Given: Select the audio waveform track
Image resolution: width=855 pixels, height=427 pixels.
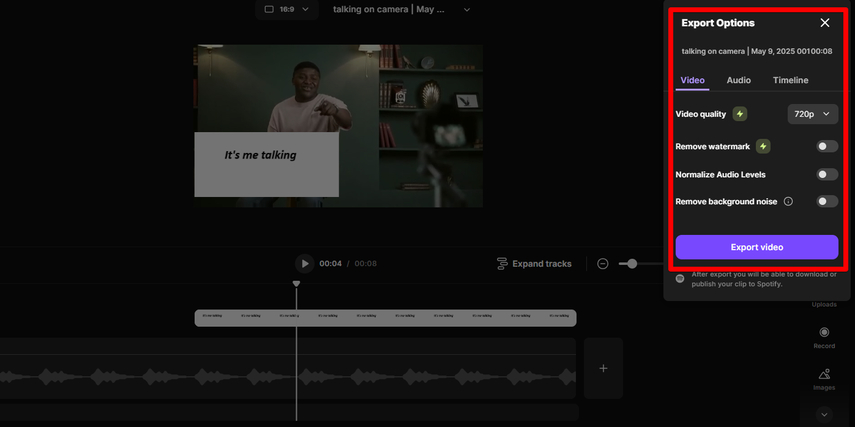Looking at the screenshot, I should 288,377.
